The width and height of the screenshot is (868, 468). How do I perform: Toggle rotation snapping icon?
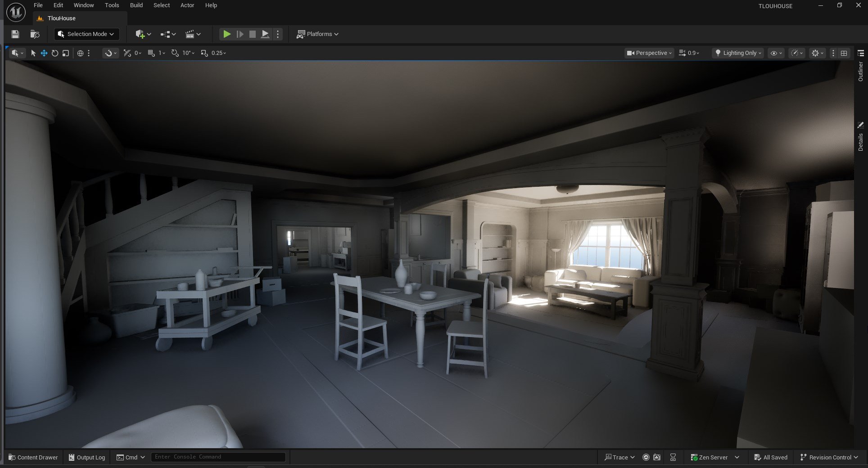coord(175,53)
